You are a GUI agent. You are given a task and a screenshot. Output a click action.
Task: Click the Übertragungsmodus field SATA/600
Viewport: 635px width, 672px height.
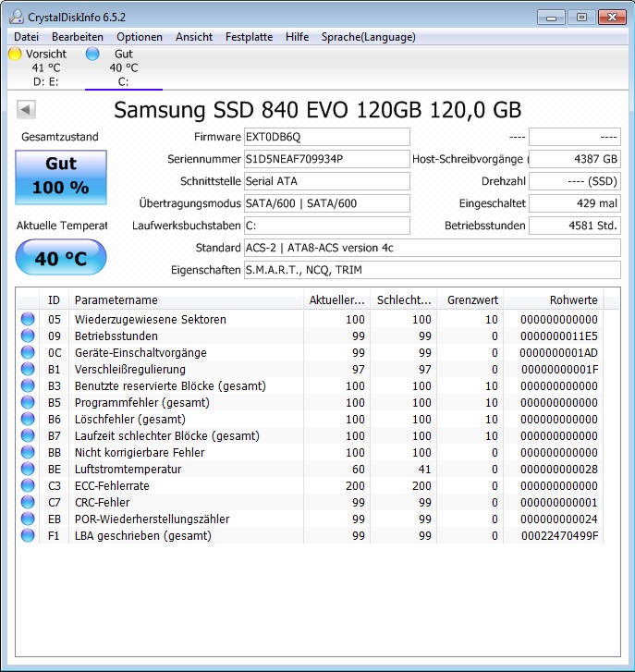click(327, 203)
